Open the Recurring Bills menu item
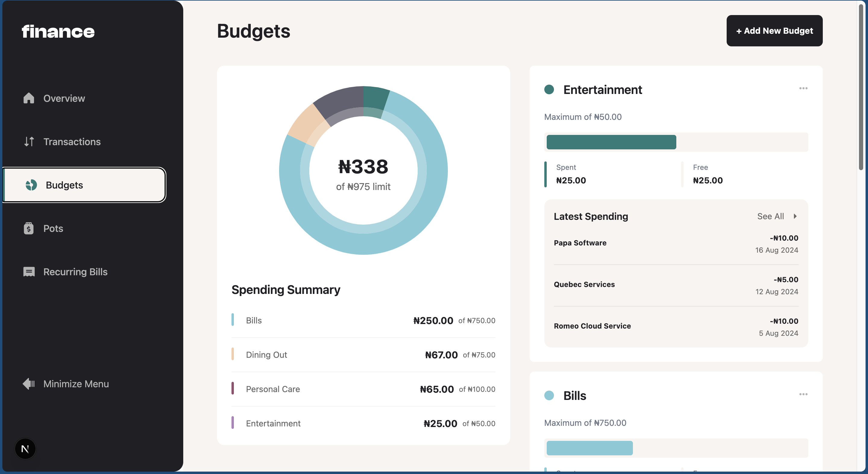The width and height of the screenshot is (868, 474). [75, 272]
